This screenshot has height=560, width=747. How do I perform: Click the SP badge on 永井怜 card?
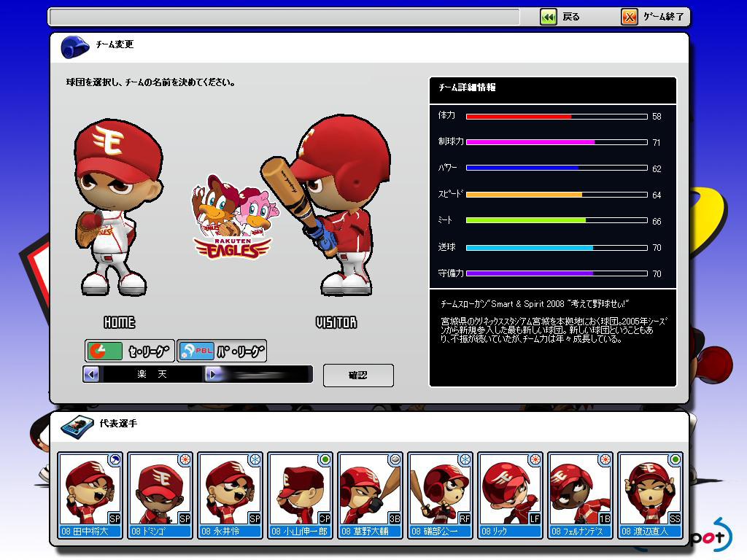pyautogui.click(x=255, y=518)
